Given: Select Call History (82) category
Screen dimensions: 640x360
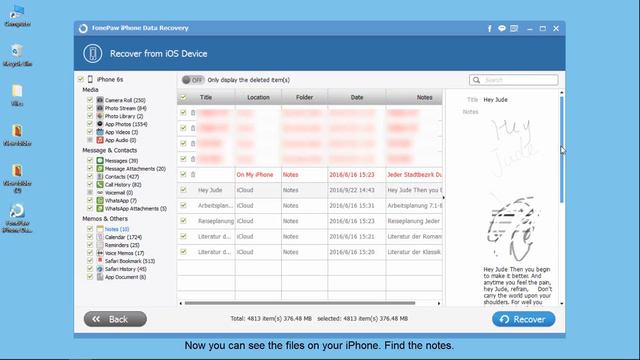Looking at the screenshot, I should point(123,184).
